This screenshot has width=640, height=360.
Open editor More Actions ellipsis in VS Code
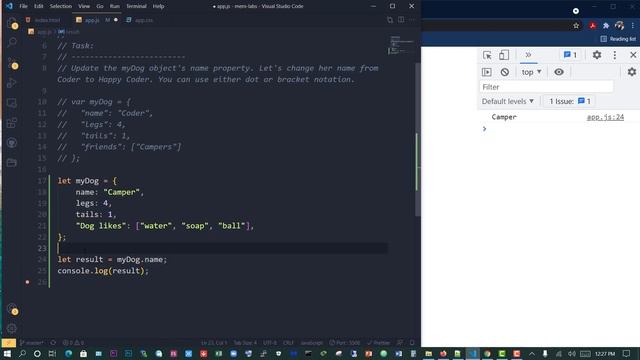pyautogui.click(x=411, y=20)
